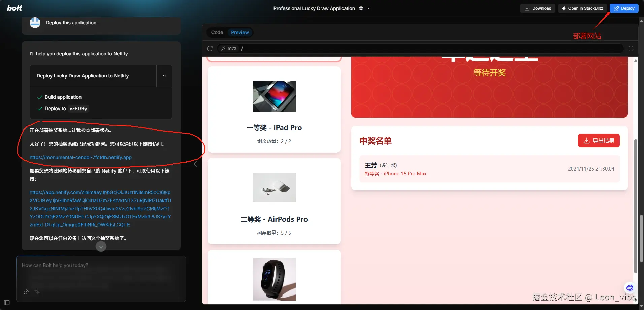This screenshot has height=310, width=644.
Task: Enter fullscreen mode for the preview
Action: click(631, 48)
